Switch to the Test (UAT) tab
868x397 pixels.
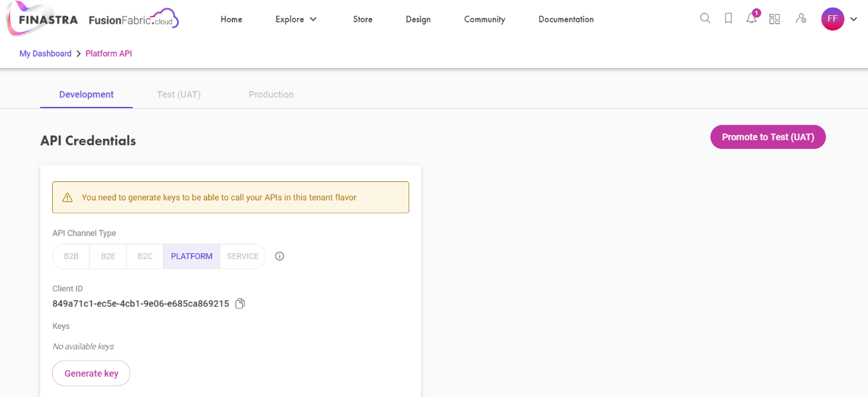tap(179, 94)
